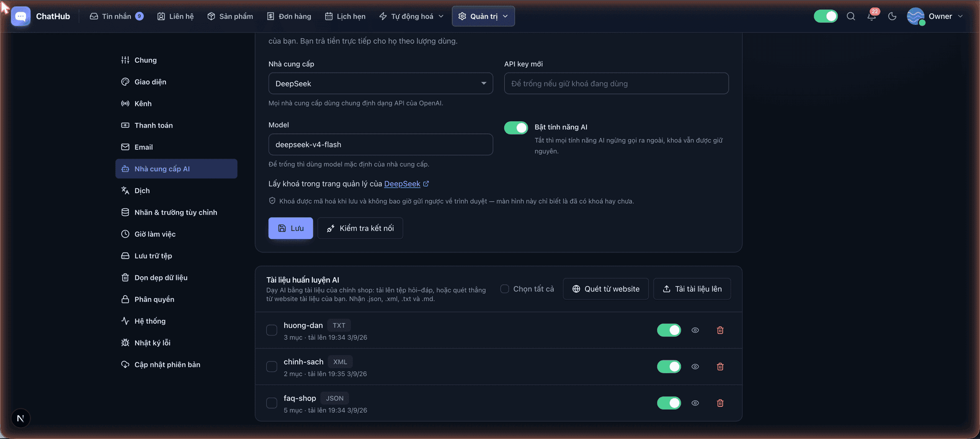980x439 pixels.
Task: Click the Lưu save button
Action: pyautogui.click(x=291, y=228)
